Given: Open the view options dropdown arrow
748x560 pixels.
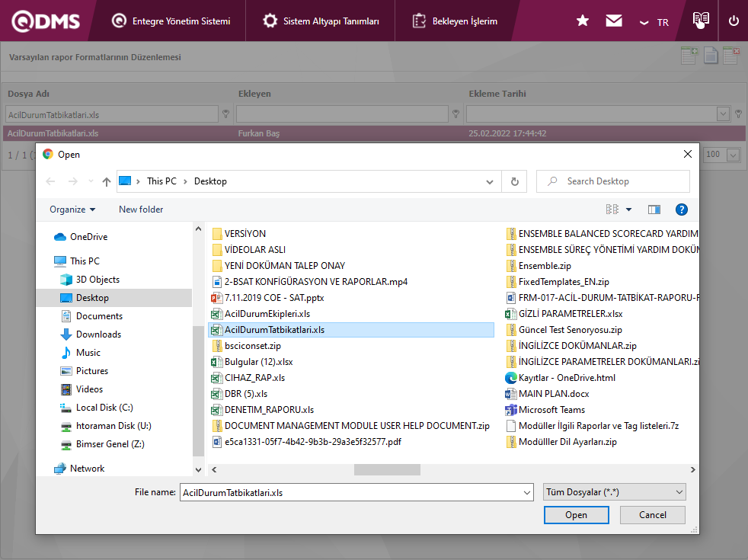Looking at the screenshot, I should (x=628, y=210).
